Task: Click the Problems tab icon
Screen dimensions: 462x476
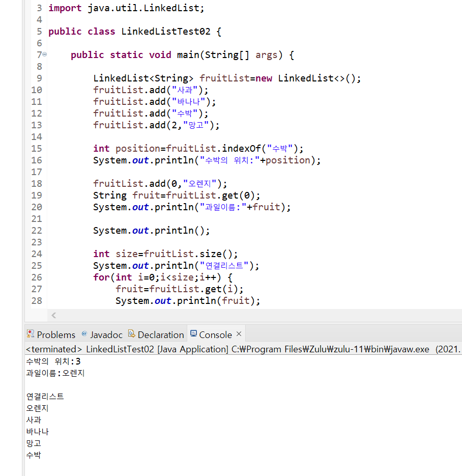Action: point(31,333)
